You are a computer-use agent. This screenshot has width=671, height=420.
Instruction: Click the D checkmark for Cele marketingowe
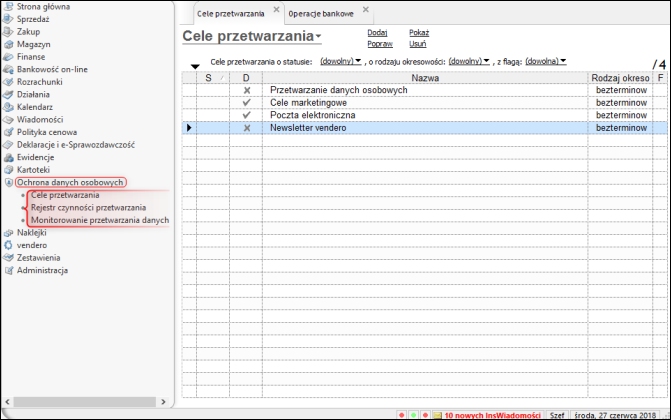coord(246,103)
